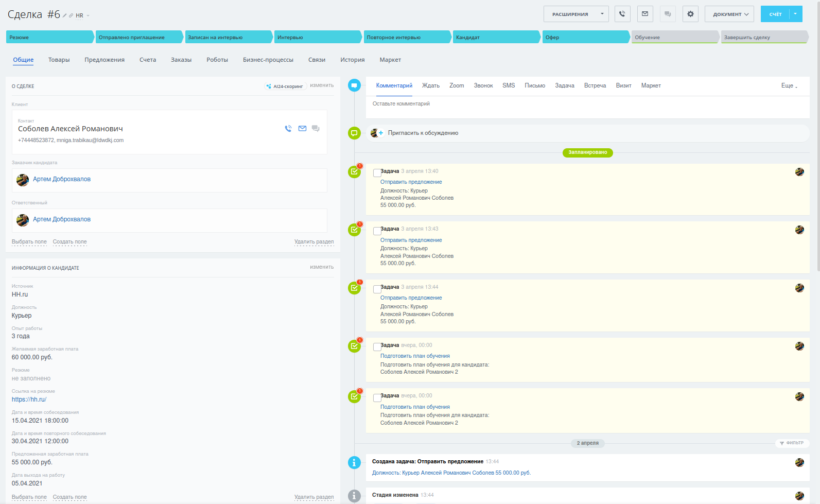Switch to the История tab
The height and width of the screenshot is (504, 820).
[352, 60]
